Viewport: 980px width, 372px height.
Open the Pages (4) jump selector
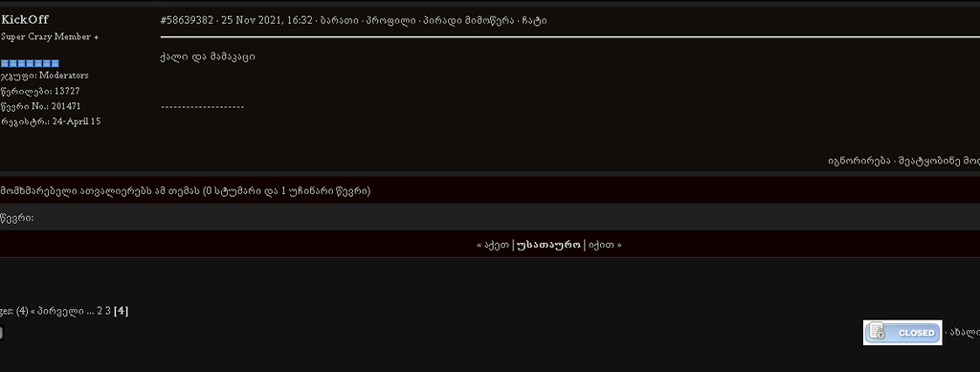tap(13, 311)
